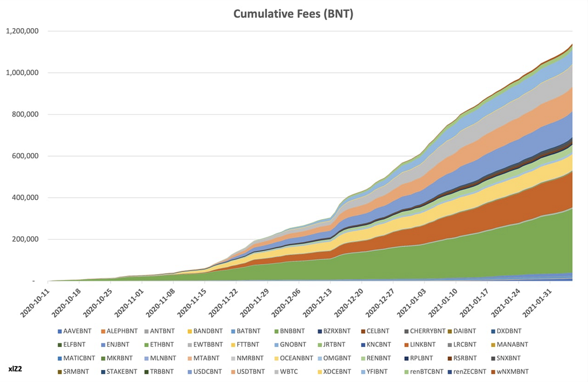
Task: Click the Cumulative Fees (BNT) chart title
Action: click(x=293, y=14)
